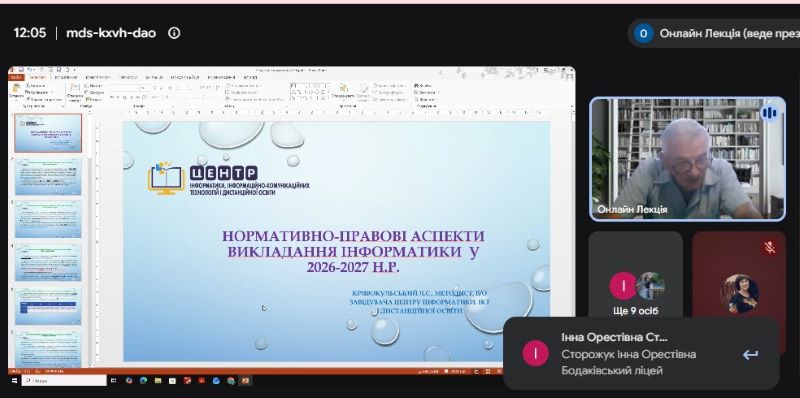Switch to Slide Sorter view in status bar
The height and width of the screenshot is (398, 800).
(488, 371)
